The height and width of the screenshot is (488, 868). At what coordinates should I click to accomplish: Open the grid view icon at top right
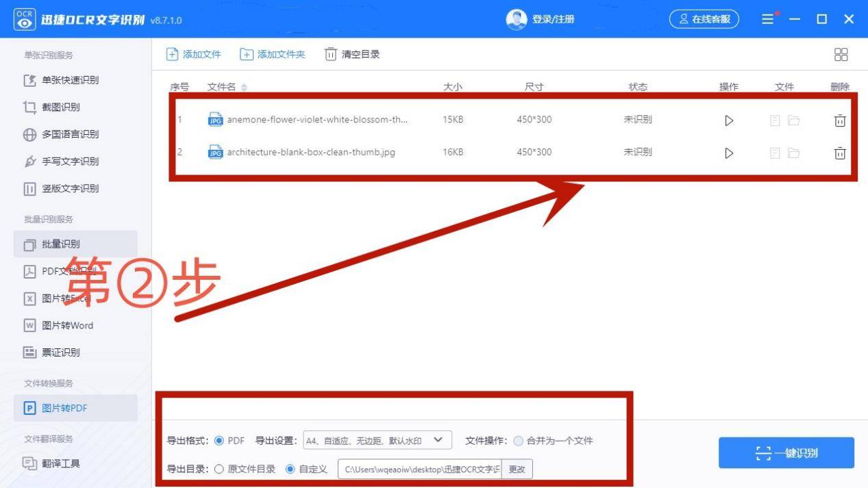(x=841, y=55)
